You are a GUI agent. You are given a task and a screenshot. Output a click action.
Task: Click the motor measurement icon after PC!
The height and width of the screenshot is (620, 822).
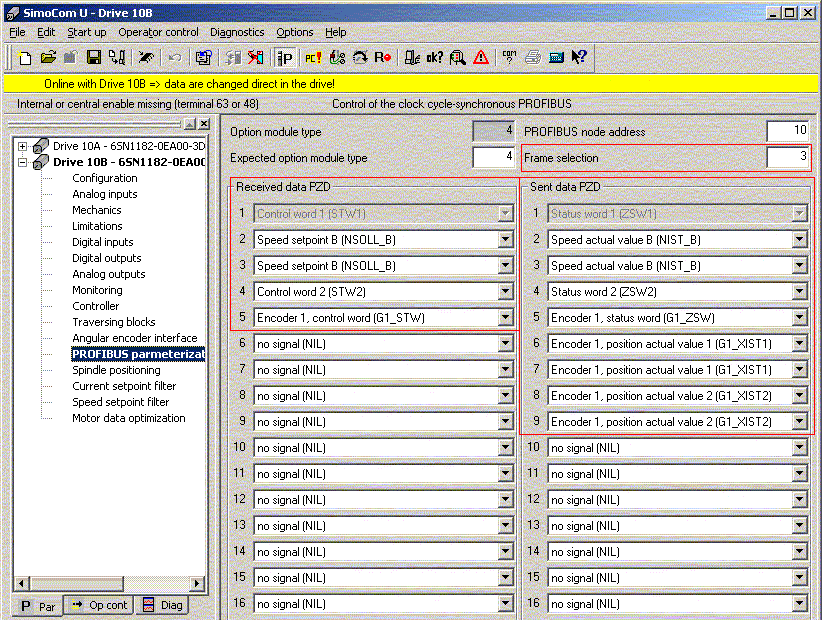point(337,57)
